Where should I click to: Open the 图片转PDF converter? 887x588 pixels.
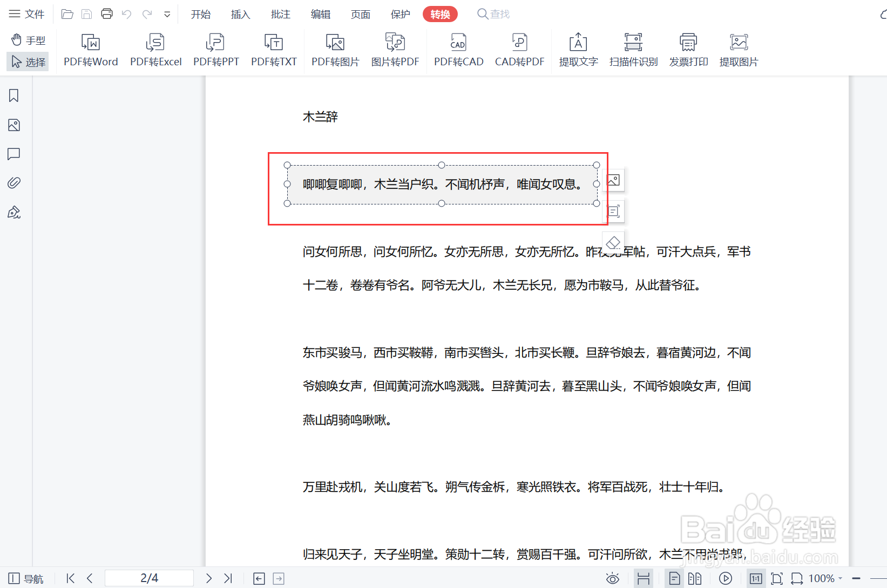395,49
